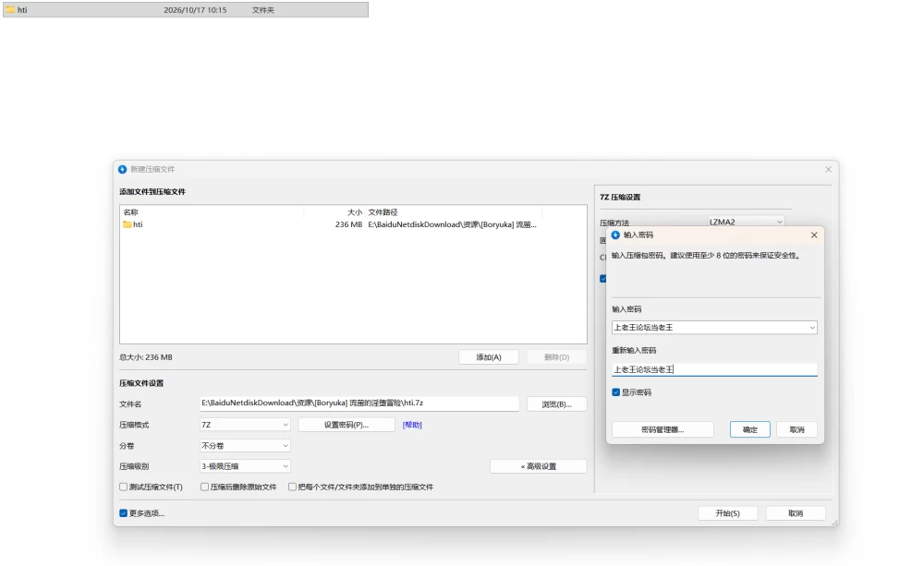Click the 重新输入密码 input field
Image resolution: width=924 pixels, height=566 pixels.
pos(714,370)
